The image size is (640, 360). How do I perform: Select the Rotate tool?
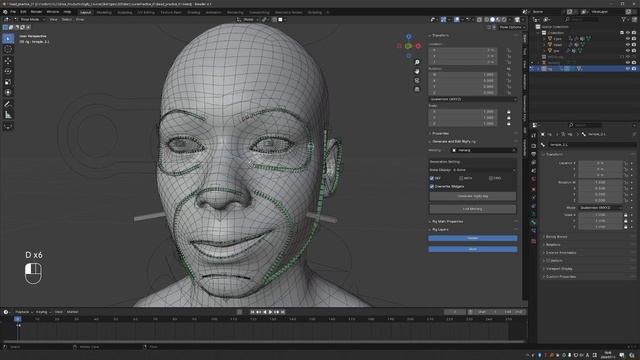tap(8, 71)
